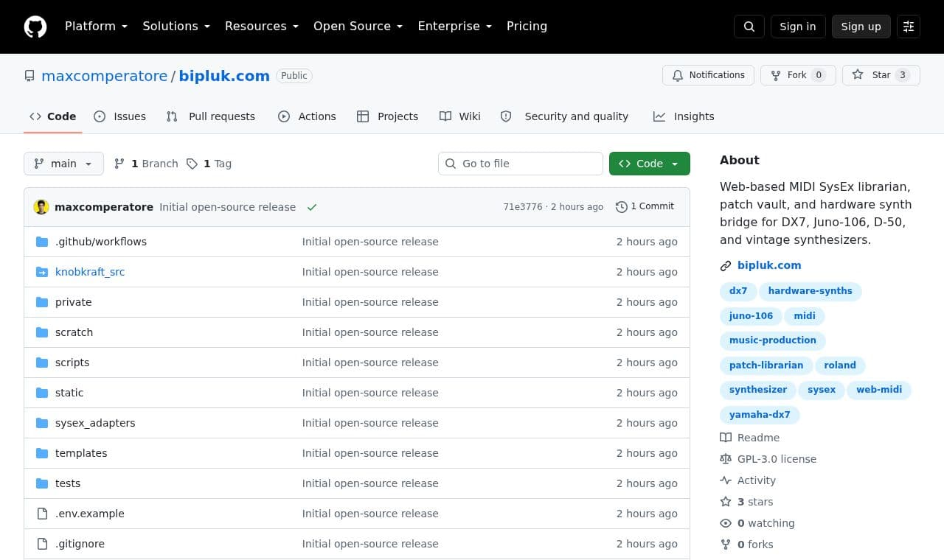Switch to the Issues tab
Image resolution: width=944 pixels, height=560 pixels.
coord(120,116)
